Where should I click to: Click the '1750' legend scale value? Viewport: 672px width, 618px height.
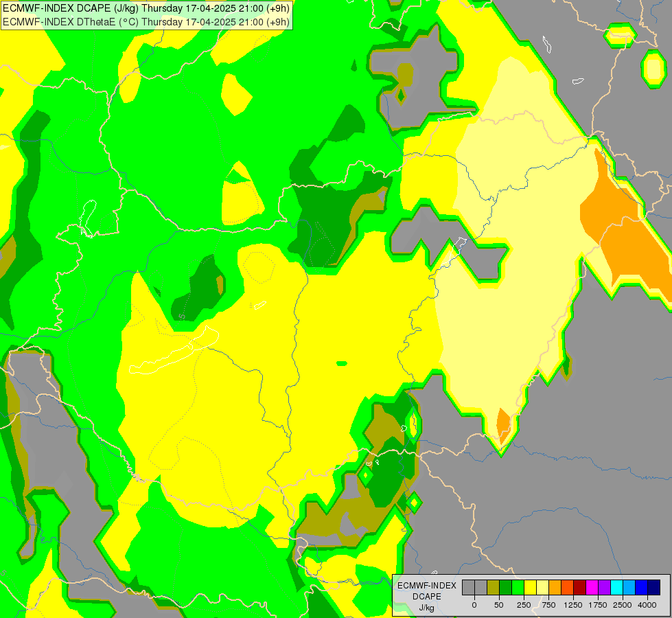598,605
